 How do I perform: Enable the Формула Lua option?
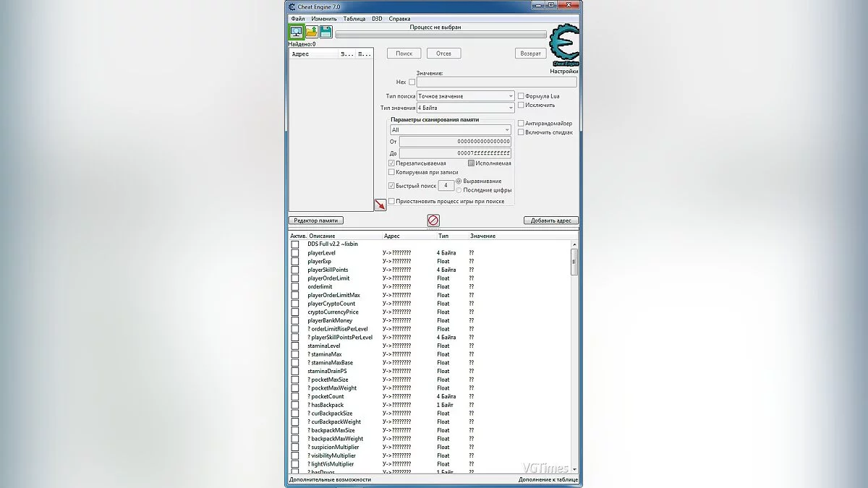click(x=520, y=96)
